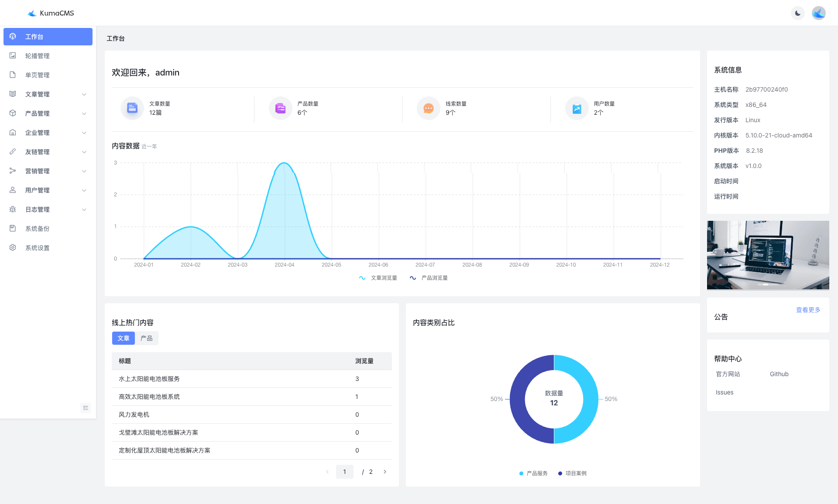Open 系统设置 gear icon
This screenshot has width=838, height=504.
[13, 248]
